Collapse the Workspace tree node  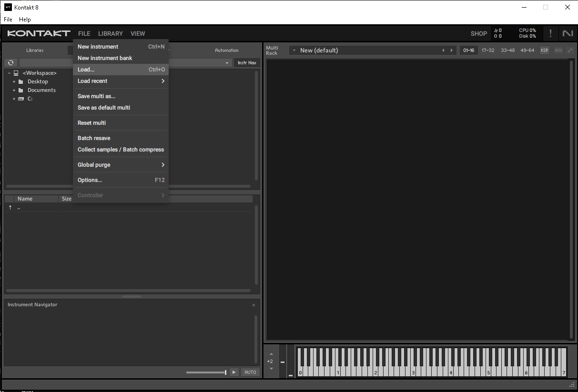pos(9,73)
